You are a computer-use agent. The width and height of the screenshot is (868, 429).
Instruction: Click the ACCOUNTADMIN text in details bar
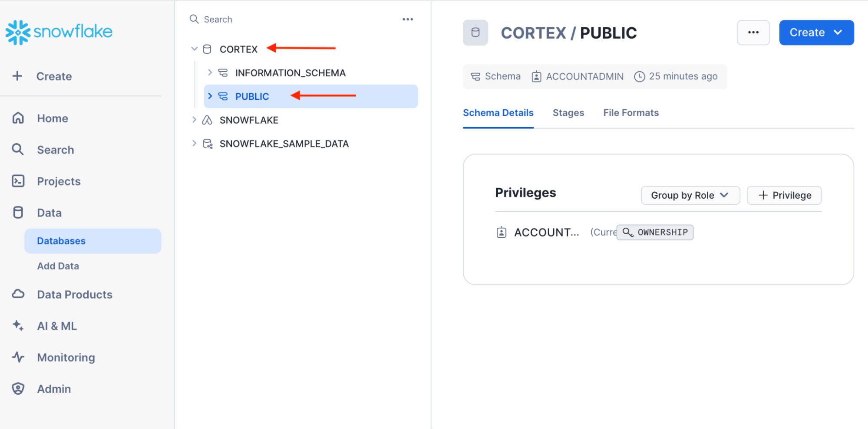click(x=585, y=76)
